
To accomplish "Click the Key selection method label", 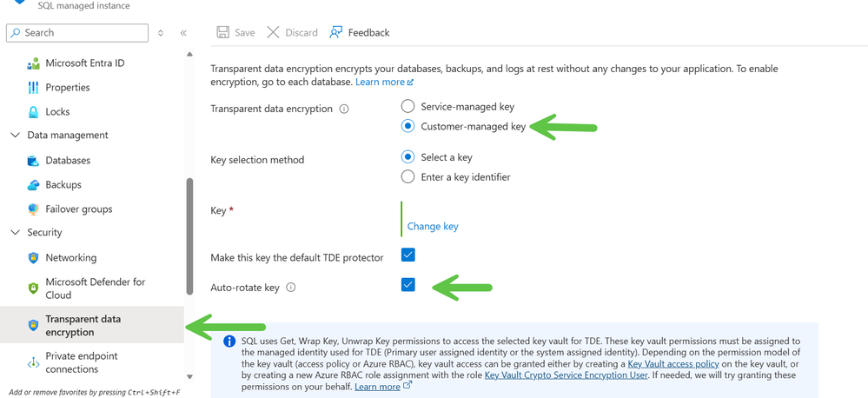I will [x=257, y=160].
